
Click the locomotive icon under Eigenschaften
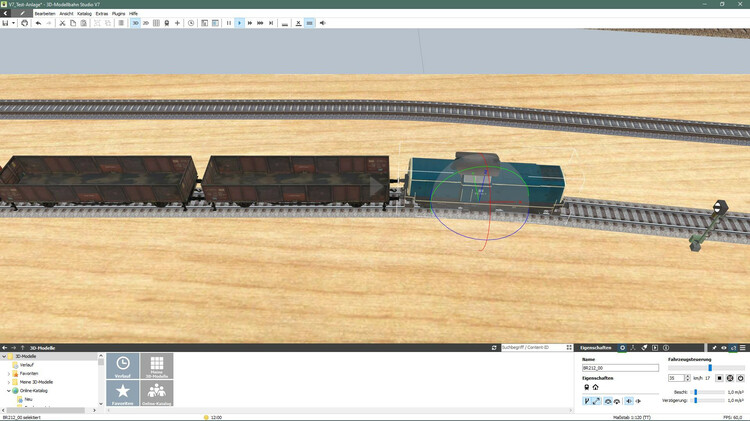[x=586, y=387]
